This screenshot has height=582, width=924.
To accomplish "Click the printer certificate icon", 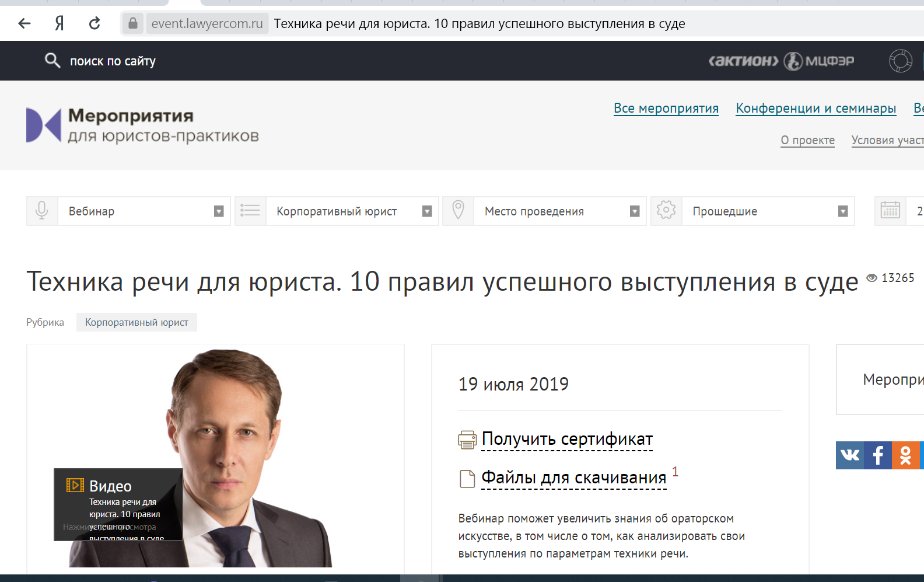I will pyautogui.click(x=467, y=440).
